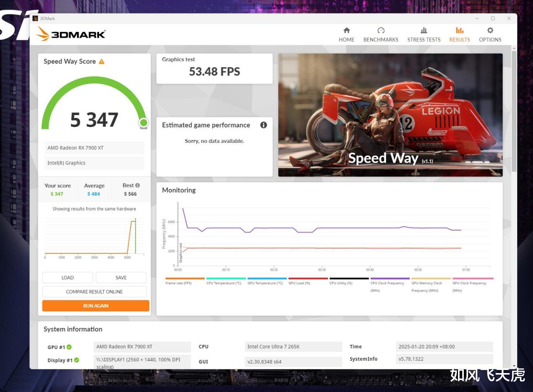Open the HOME tab

click(x=346, y=34)
